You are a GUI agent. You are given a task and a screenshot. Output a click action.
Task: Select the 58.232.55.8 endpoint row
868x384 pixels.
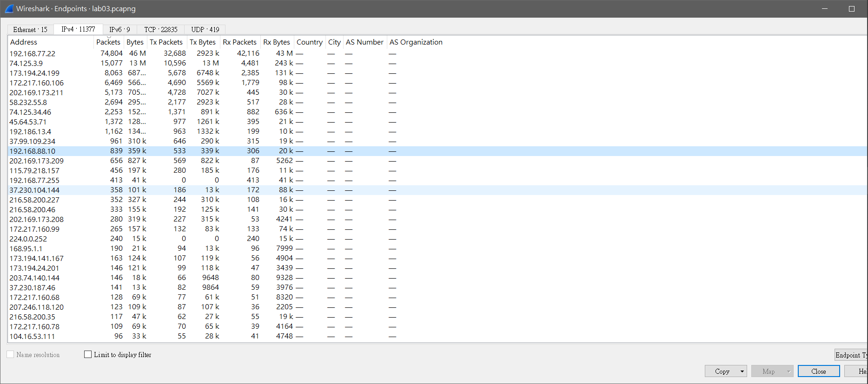pos(437,102)
